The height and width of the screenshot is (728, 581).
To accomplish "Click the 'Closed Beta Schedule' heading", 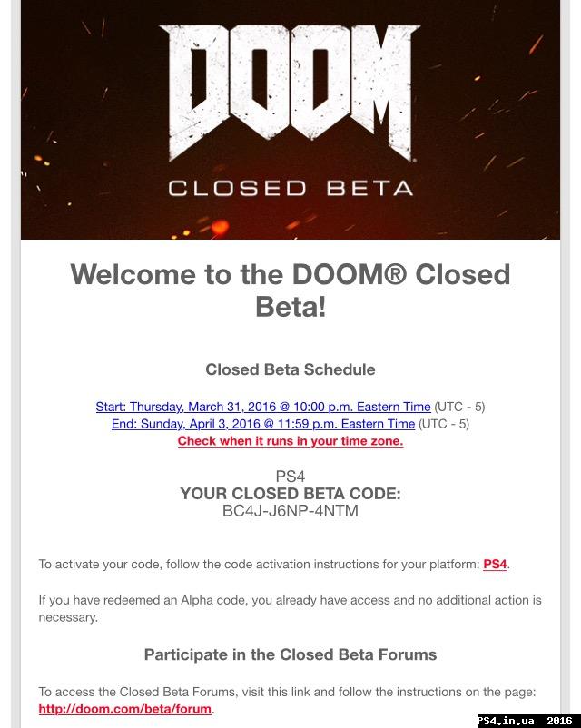I will 290,369.
